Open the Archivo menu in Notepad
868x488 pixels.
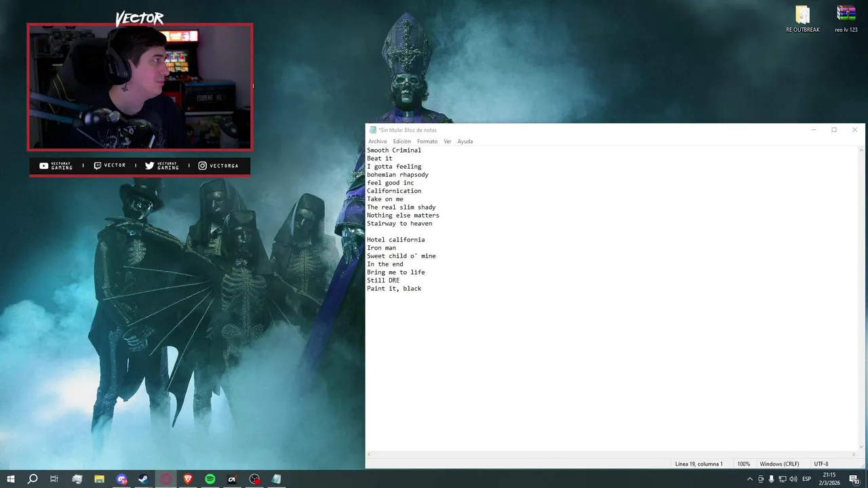(378, 142)
